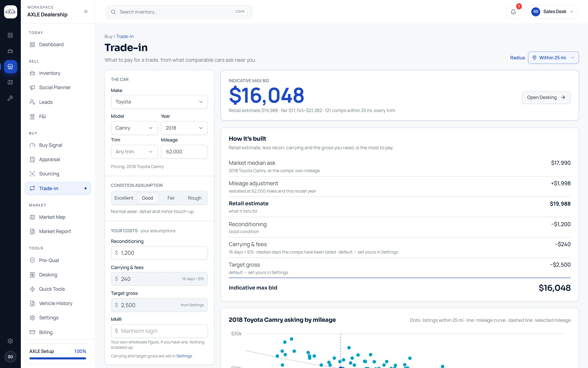Expand the Model dropdown showing Camry

pyautogui.click(x=134, y=128)
